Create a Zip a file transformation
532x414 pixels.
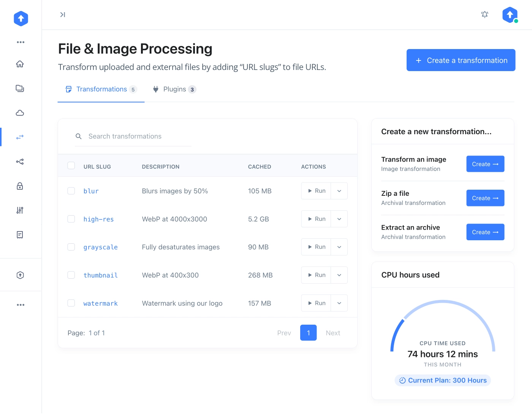pos(485,198)
